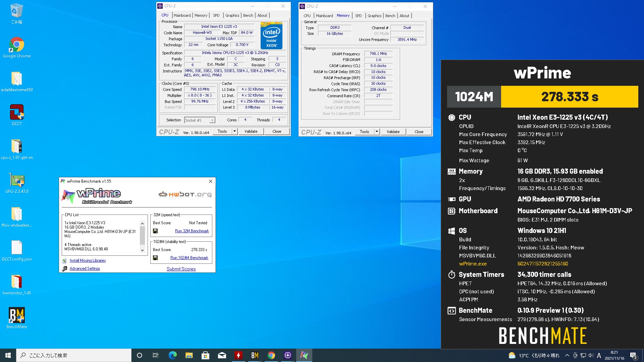Switch to CPU-Z via taskbar icon
This screenshot has height=362, width=644.
(x=287, y=355)
